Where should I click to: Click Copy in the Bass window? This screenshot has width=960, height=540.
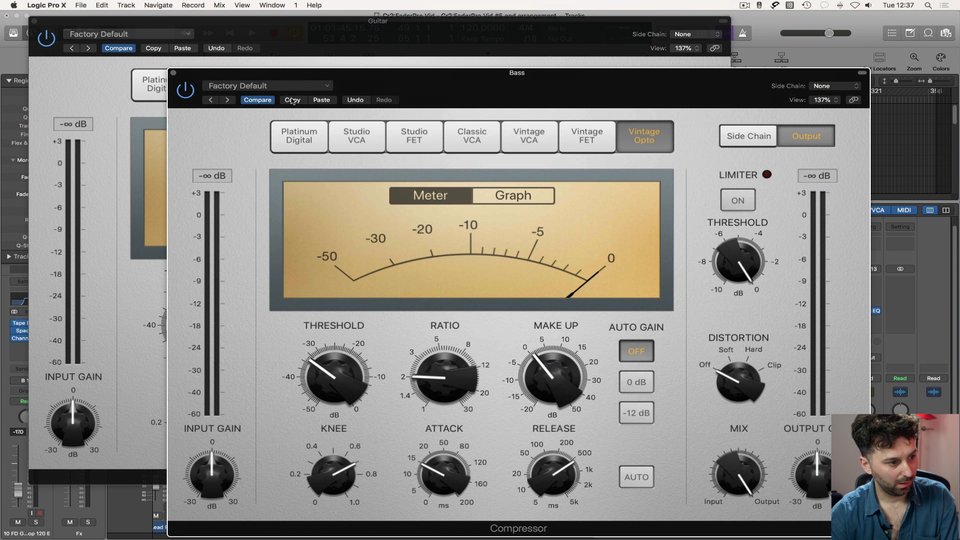click(292, 100)
